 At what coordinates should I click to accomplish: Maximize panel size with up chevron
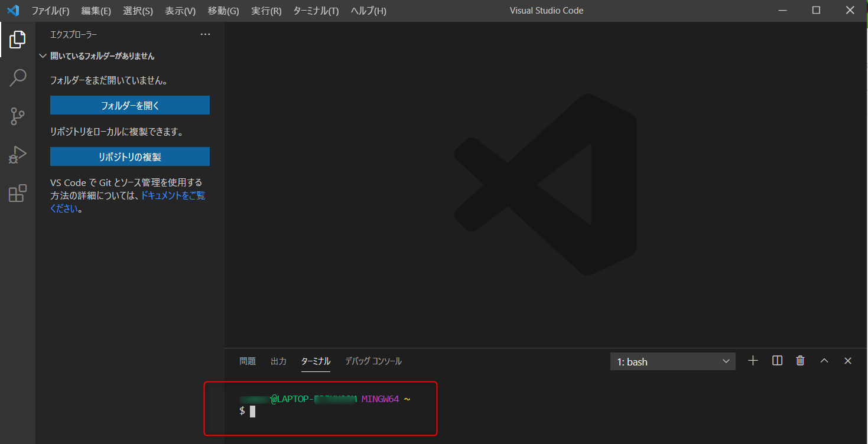point(824,361)
